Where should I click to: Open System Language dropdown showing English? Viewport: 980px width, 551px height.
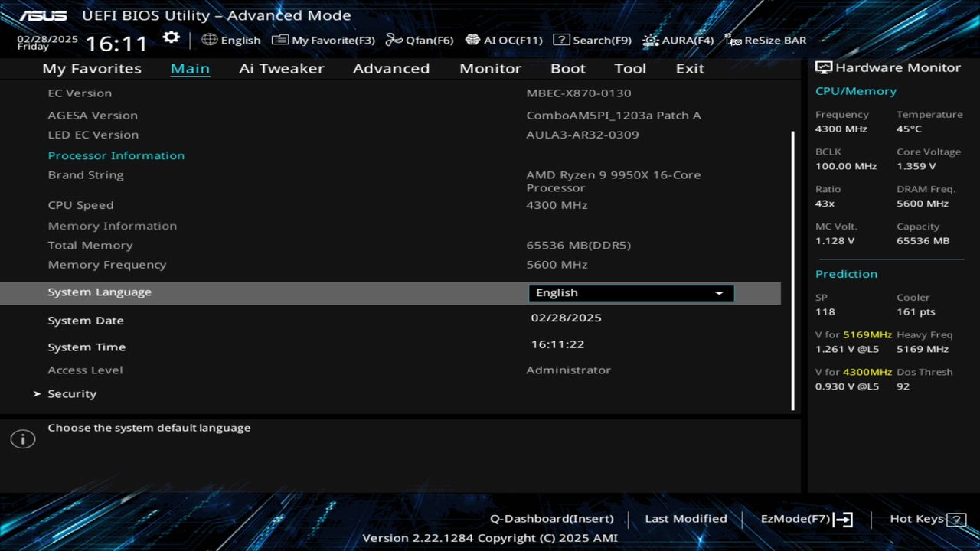[x=631, y=293]
